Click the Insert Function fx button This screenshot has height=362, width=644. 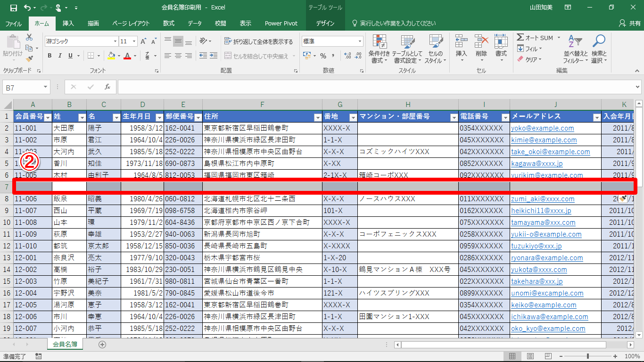(107, 87)
